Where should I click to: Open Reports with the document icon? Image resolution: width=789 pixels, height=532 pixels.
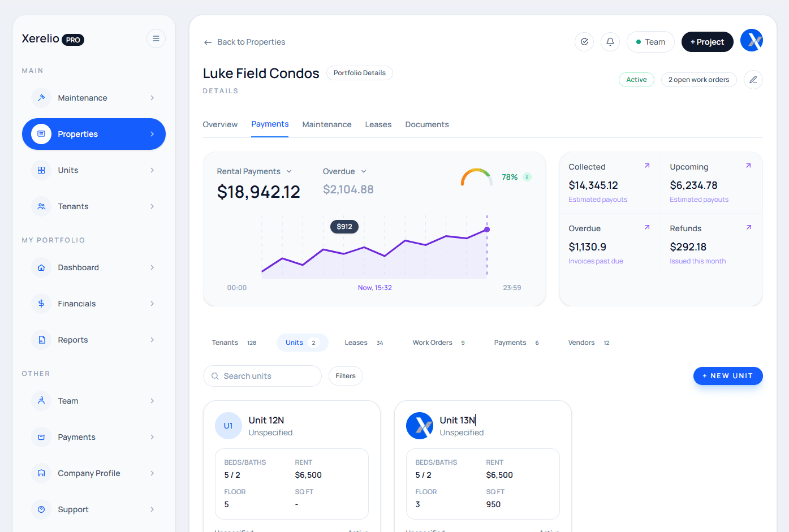[x=41, y=339]
